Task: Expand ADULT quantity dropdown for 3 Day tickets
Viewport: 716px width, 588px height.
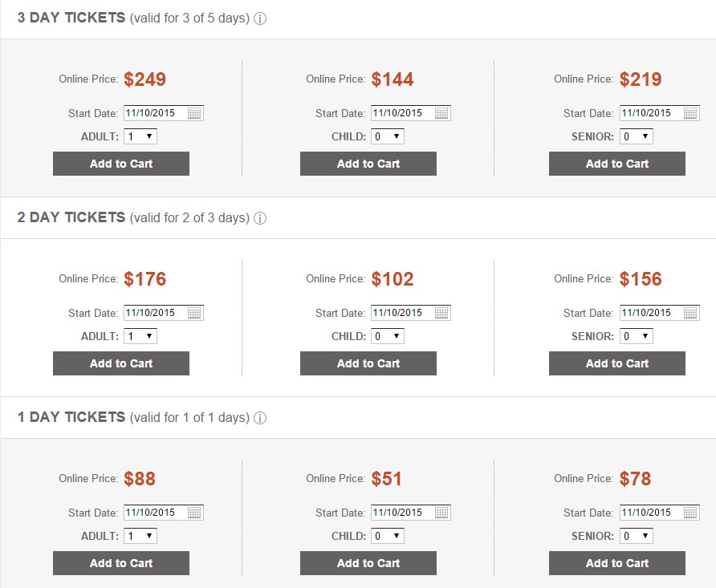Action: pyautogui.click(x=140, y=136)
